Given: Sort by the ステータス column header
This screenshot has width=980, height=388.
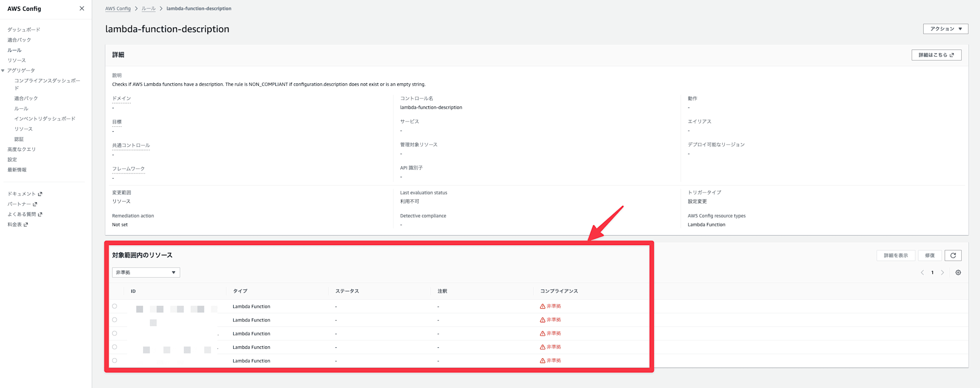Looking at the screenshot, I should click(347, 291).
